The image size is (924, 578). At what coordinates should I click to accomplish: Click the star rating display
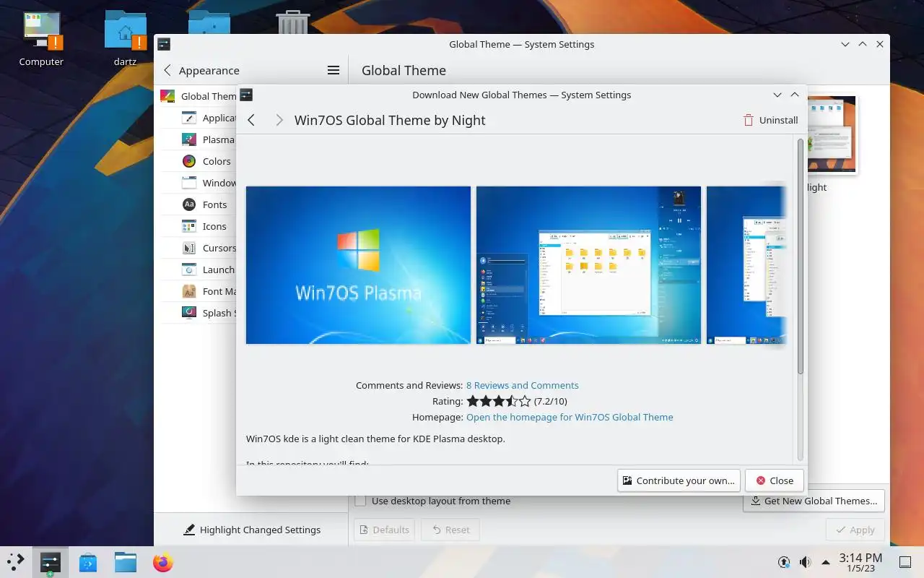(x=499, y=401)
